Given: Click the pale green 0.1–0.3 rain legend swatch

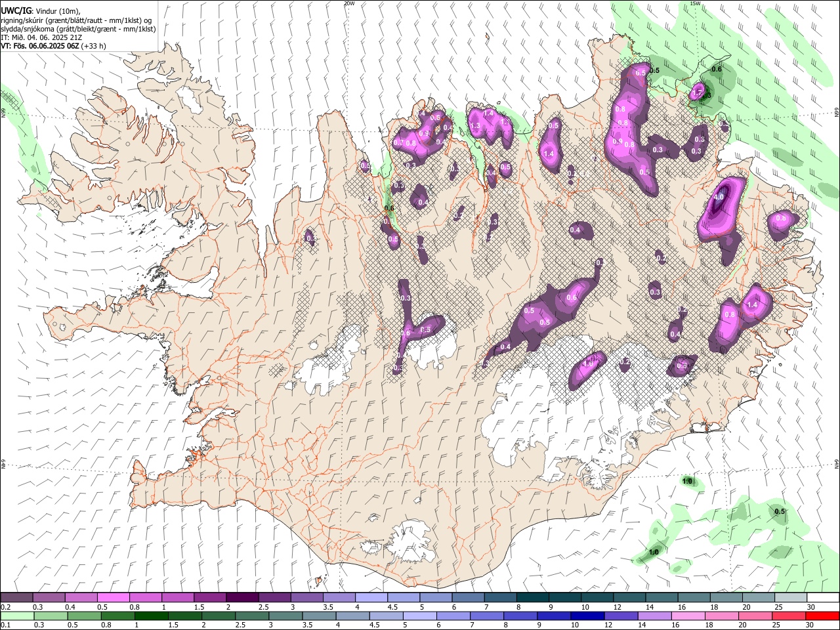Looking at the screenshot, I should [x=17, y=616].
